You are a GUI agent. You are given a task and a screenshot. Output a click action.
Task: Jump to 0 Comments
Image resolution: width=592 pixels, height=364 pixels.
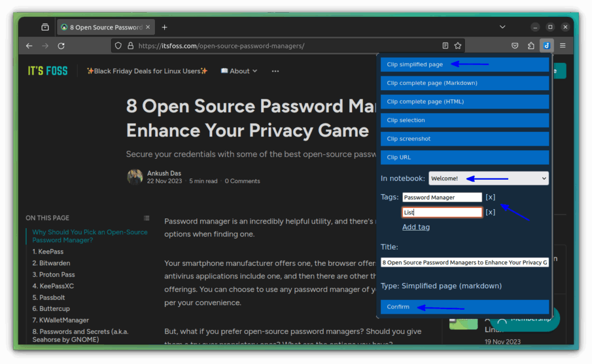point(242,181)
